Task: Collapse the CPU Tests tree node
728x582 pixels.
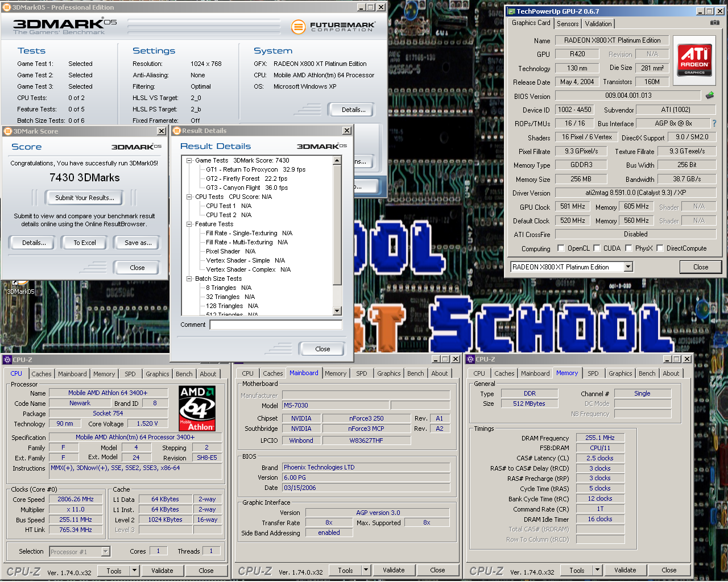Action: (x=189, y=197)
